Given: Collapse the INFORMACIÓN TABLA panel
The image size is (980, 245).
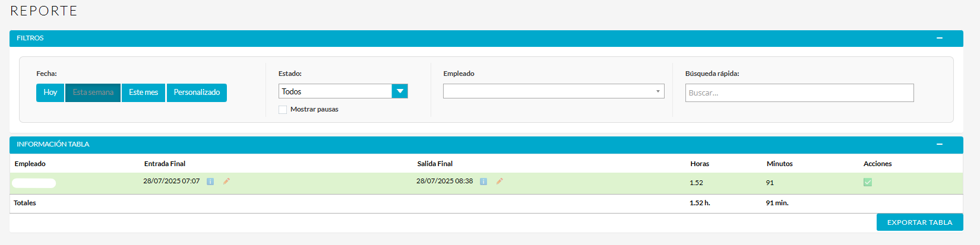Looking at the screenshot, I should pos(940,144).
